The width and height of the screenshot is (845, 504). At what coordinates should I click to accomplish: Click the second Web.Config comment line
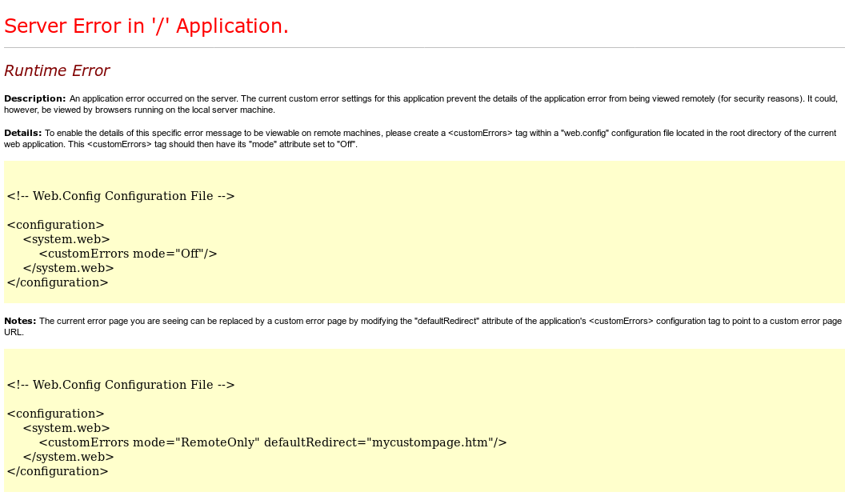(121, 385)
